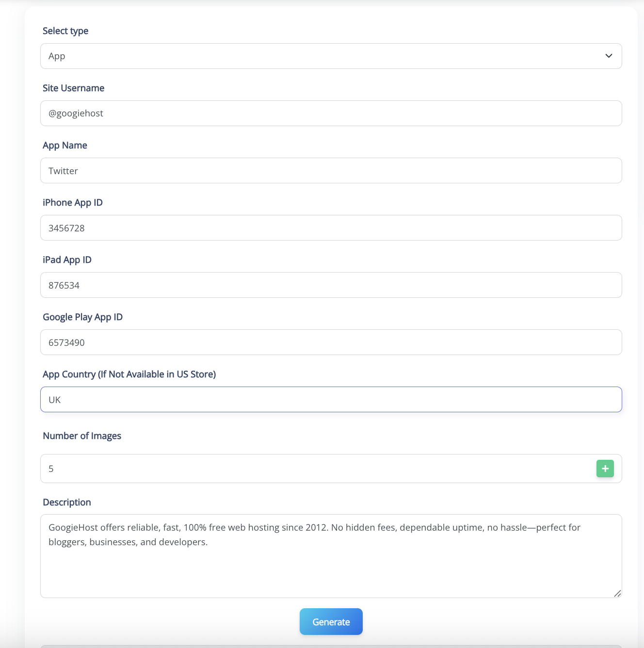Click the iPad App ID input 876534
The width and height of the screenshot is (644, 648).
[331, 285]
